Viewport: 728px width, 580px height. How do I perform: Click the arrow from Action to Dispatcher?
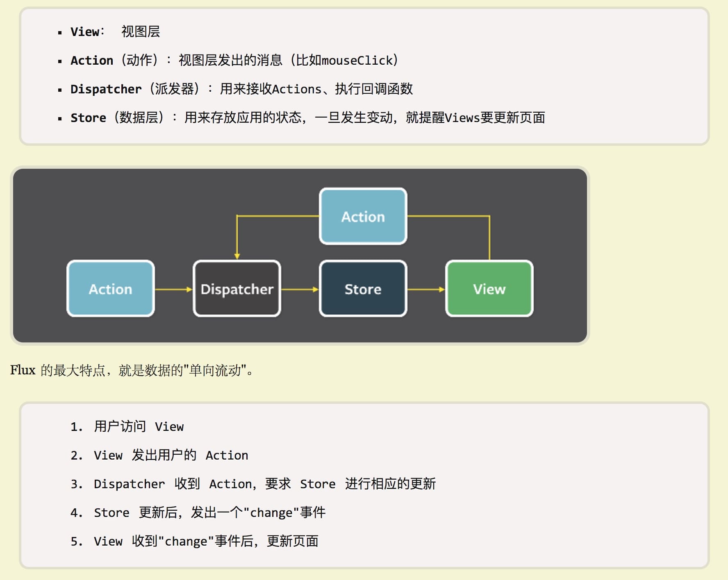point(173,289)
